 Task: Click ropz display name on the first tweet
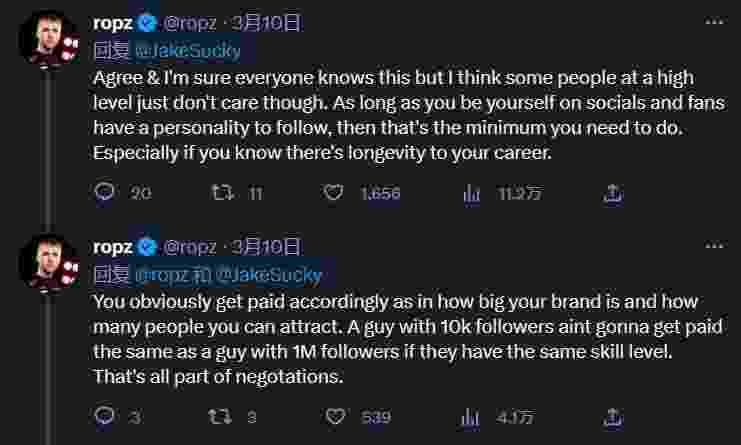[112, 22]
